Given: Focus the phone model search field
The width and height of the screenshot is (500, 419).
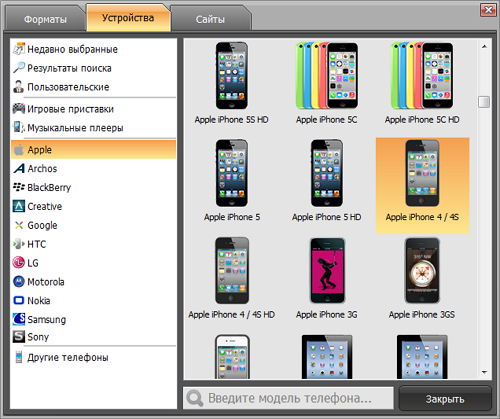Looking at the screenshot, I should point(289,398).
